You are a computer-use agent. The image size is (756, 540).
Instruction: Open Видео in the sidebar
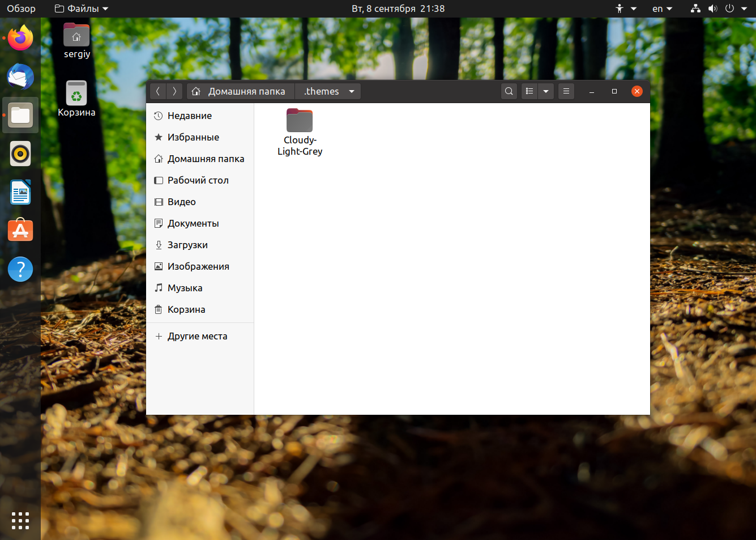click(200, 202)
